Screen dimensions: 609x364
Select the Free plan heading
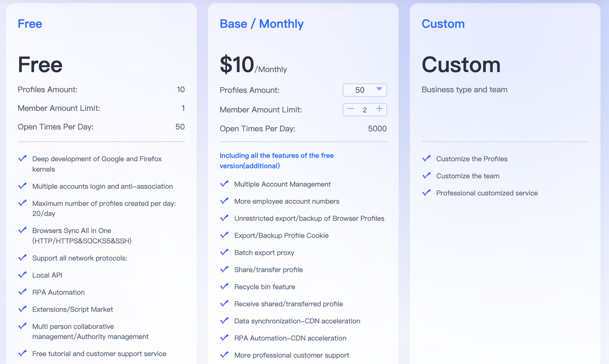(29, 24)
